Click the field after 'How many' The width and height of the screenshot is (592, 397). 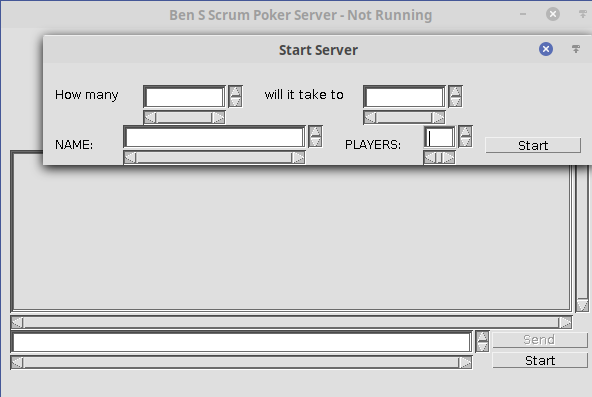point(184,97)
